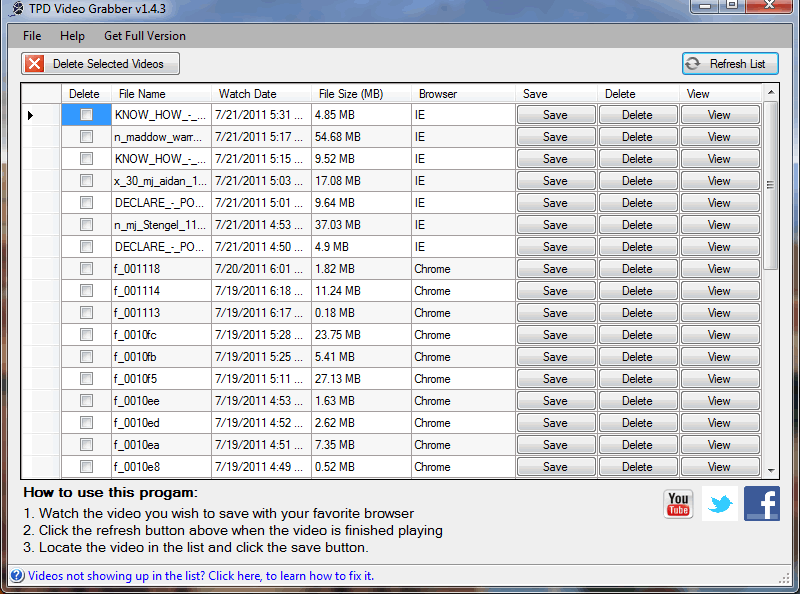Open the YouTube icon link

tap(678, 504)
